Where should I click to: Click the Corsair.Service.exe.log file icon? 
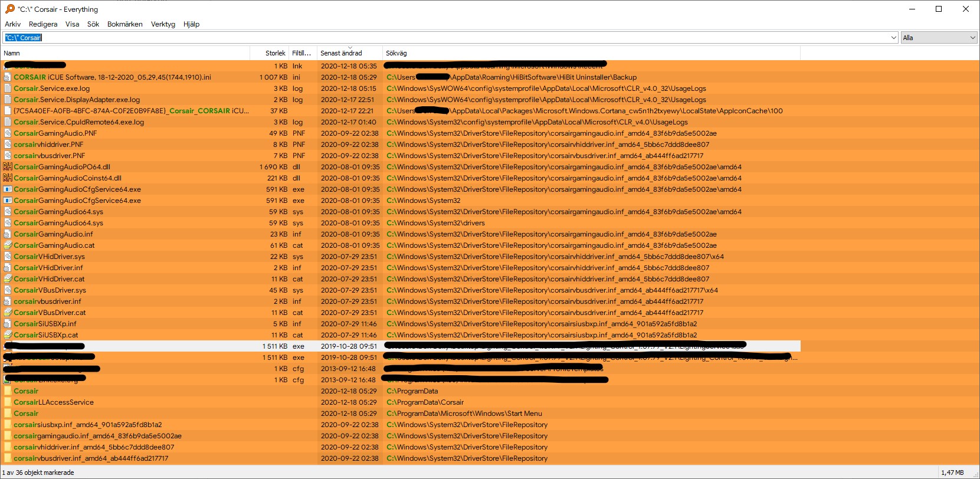point(8,88)
